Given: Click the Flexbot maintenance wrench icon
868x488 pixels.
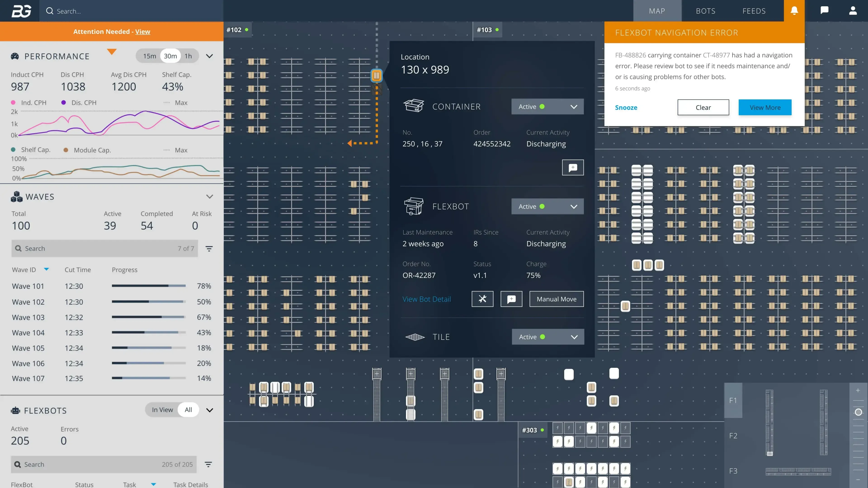Looking at the screenshot, I should (482, 299).
